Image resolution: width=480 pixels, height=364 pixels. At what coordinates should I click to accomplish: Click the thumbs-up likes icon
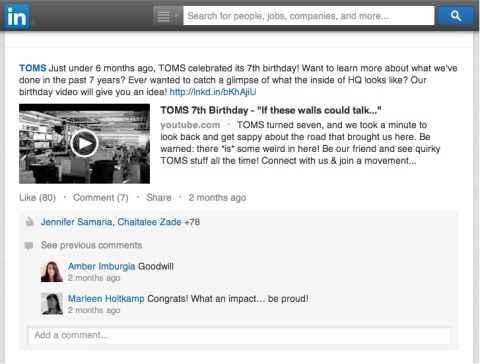click(30, 222)
